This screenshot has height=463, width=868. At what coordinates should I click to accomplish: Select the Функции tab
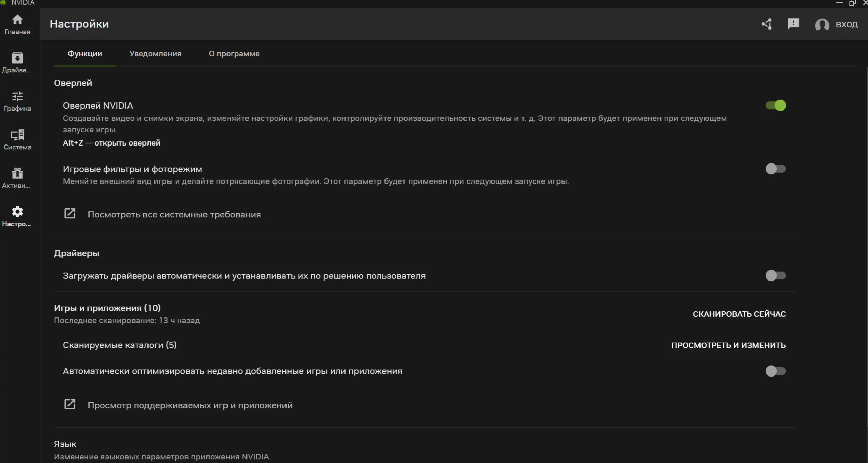click(85, 54)
